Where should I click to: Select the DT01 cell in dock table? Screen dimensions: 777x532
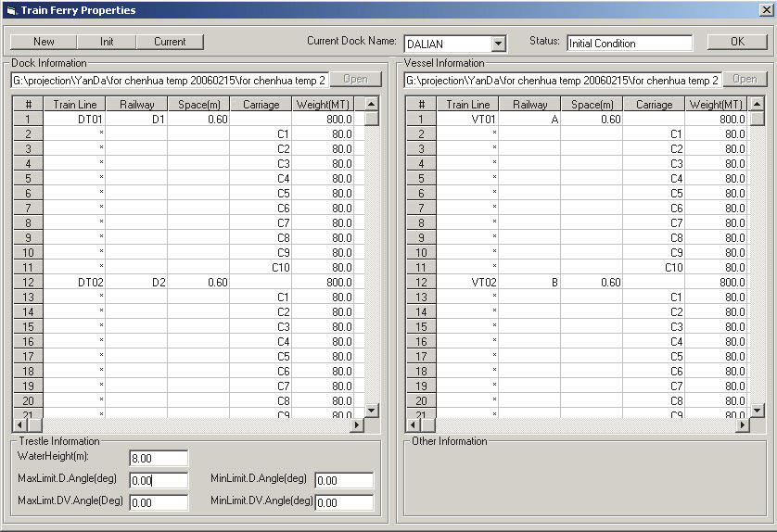(74, 120)
